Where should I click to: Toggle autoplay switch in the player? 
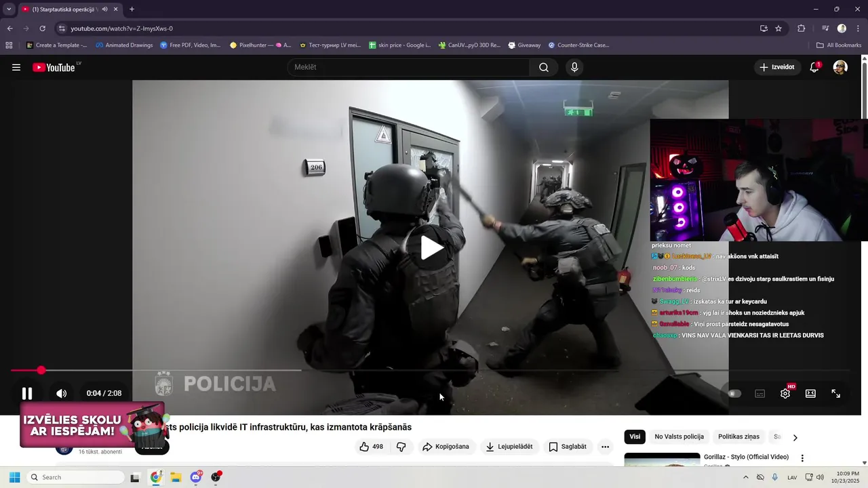coord(734,393)
